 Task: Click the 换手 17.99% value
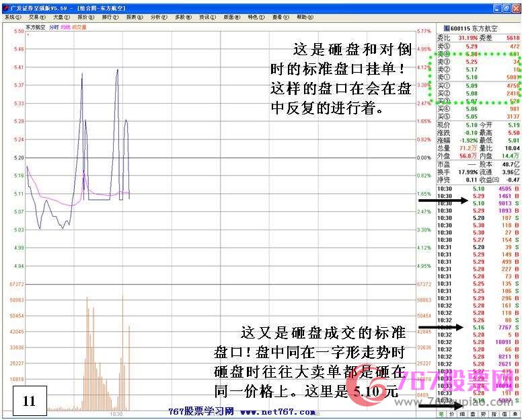(468, 172)
